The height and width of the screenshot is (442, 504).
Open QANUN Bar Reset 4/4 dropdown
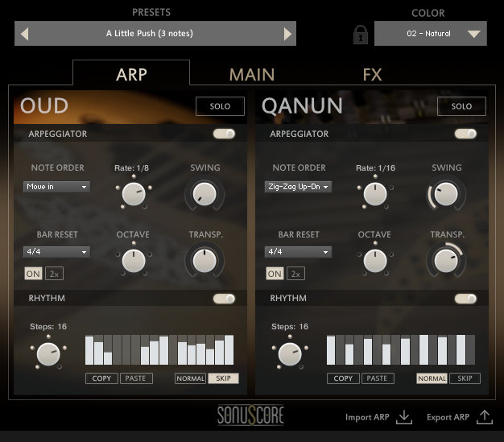(298, 252)
